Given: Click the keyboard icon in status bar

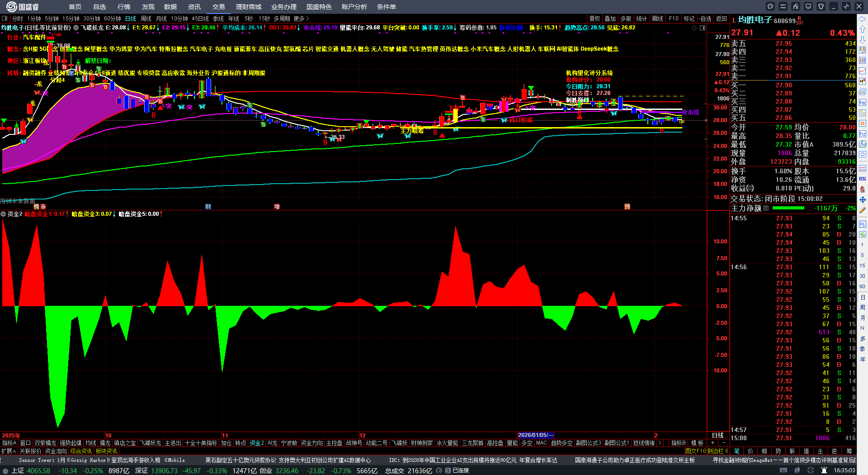Looking at the screenshot, I should click(783, 470).
